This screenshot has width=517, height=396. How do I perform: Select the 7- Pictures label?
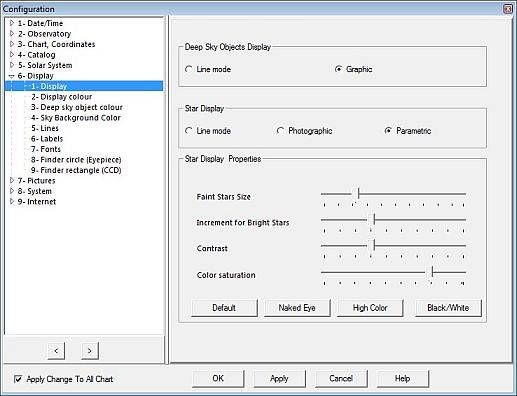tap(36, 181)
